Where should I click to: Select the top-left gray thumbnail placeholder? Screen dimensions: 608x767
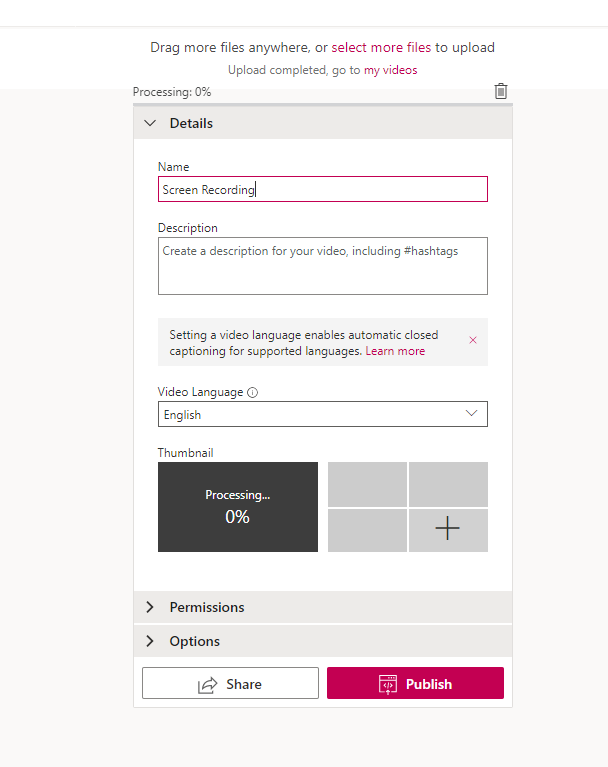(367, 484)
